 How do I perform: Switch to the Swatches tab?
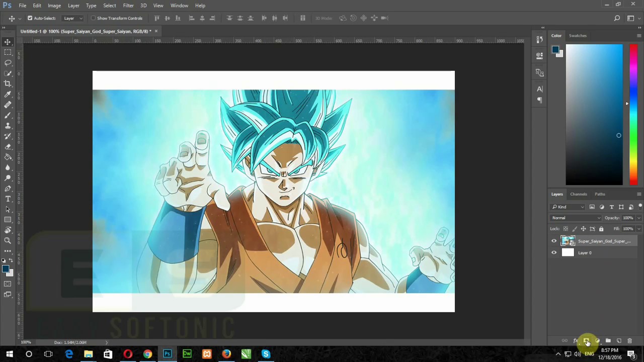[x=578, y=36]
